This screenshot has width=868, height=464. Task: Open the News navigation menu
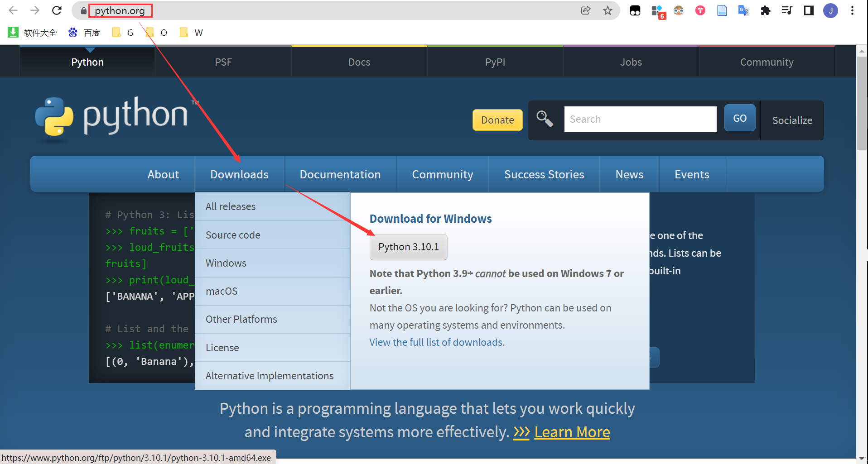tap(629, 174)
